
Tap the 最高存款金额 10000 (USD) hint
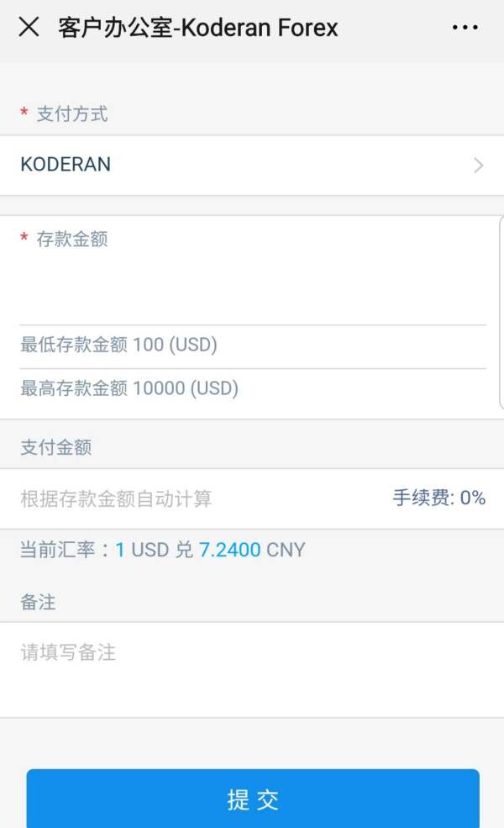[129, 388]
